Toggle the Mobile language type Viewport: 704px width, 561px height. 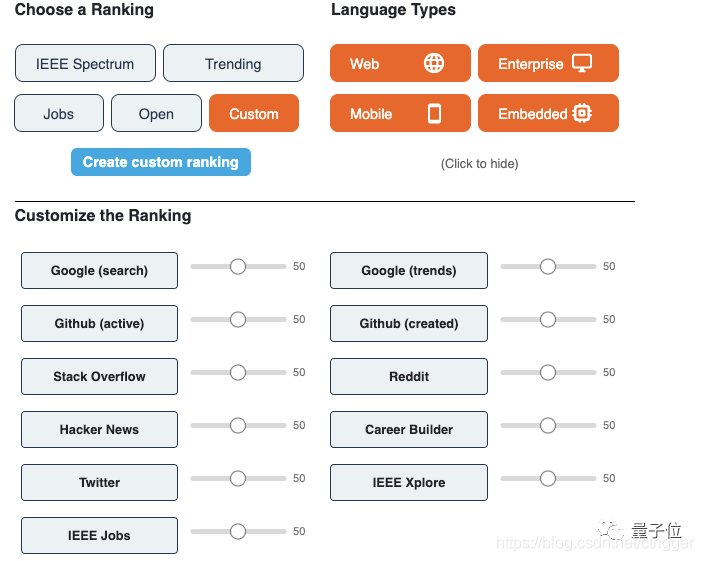[x=400, y=113]
